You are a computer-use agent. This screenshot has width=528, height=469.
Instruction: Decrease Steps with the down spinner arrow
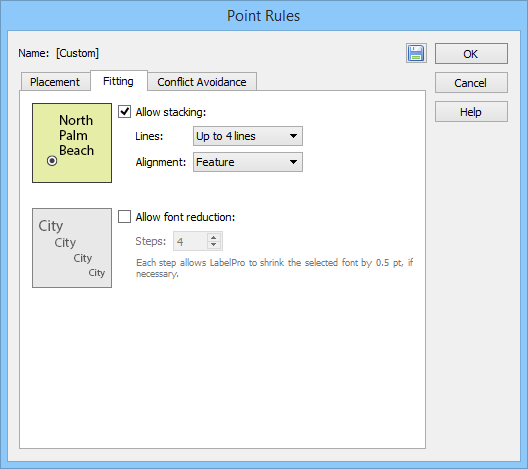(x=213, y=245)
